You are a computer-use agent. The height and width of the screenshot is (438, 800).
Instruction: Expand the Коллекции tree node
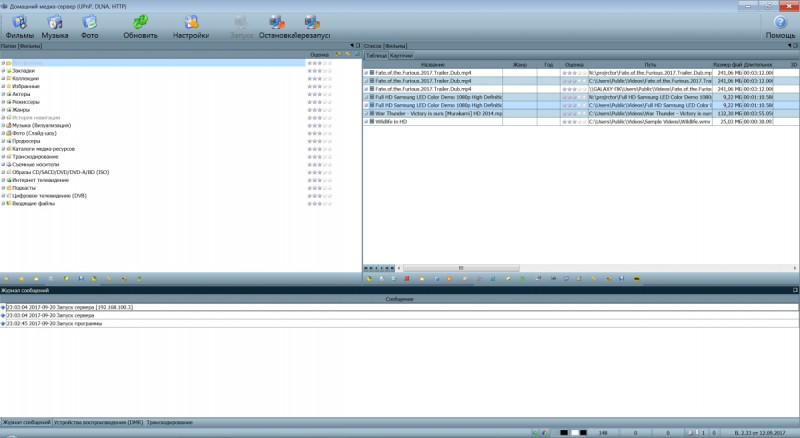(x=4, y=79)
